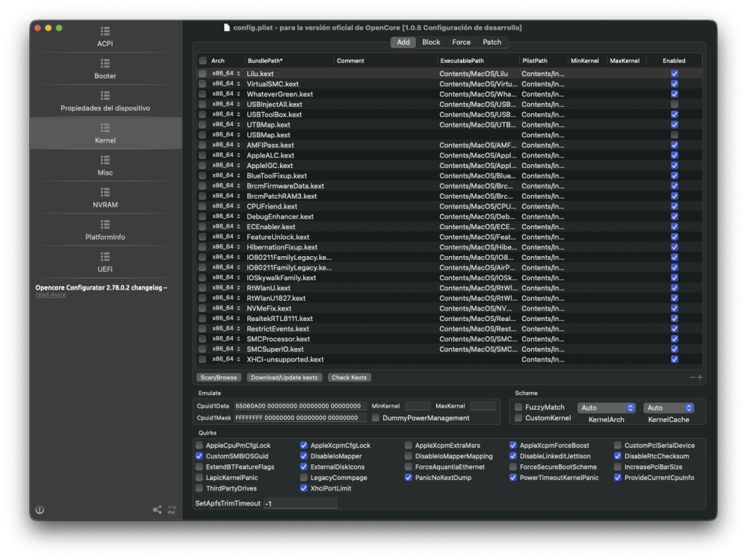The image size is (747, 560).
Task: Sort by Enabled column header
Action: pos(674,60)
